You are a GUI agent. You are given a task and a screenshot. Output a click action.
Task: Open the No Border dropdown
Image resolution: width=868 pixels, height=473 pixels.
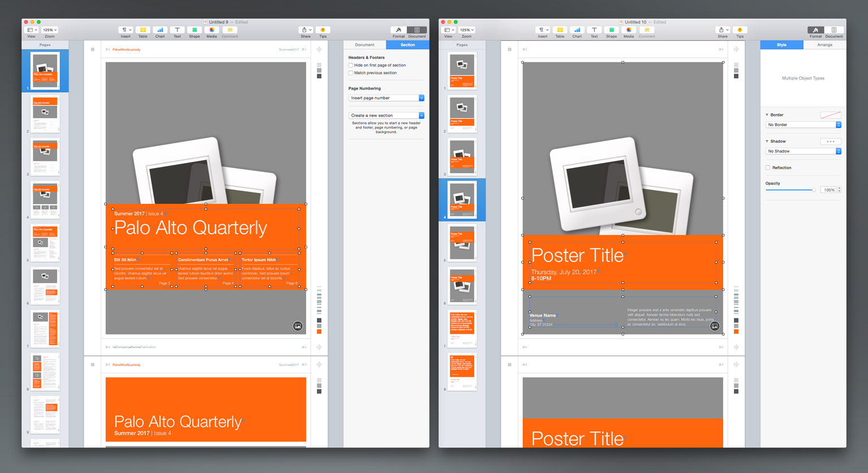[803, 124]
